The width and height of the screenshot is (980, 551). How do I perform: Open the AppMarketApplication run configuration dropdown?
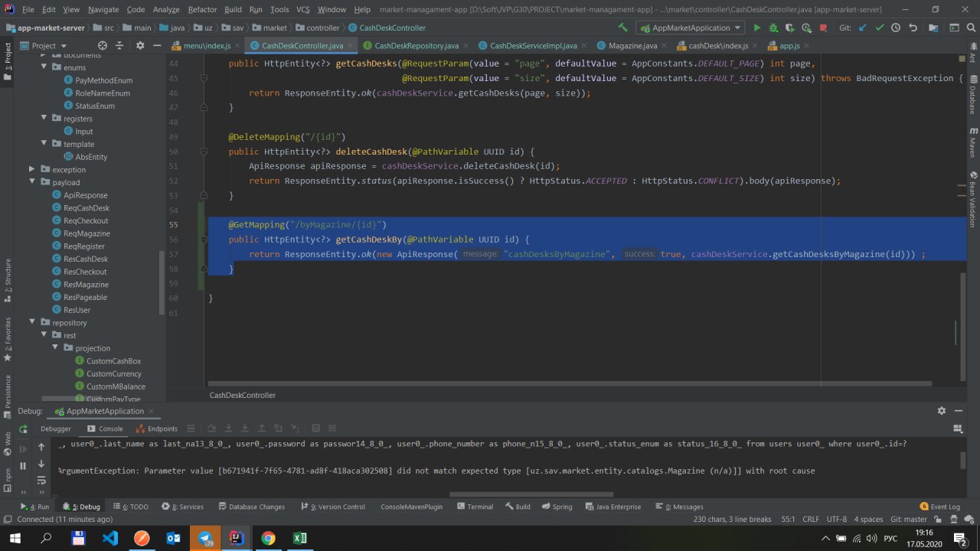coord(691,28)
